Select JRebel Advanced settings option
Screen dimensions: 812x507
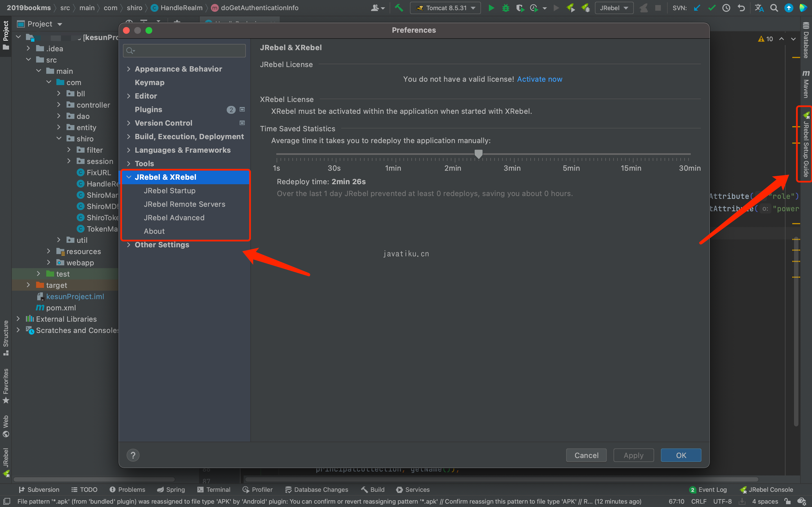tap(174, 217)
